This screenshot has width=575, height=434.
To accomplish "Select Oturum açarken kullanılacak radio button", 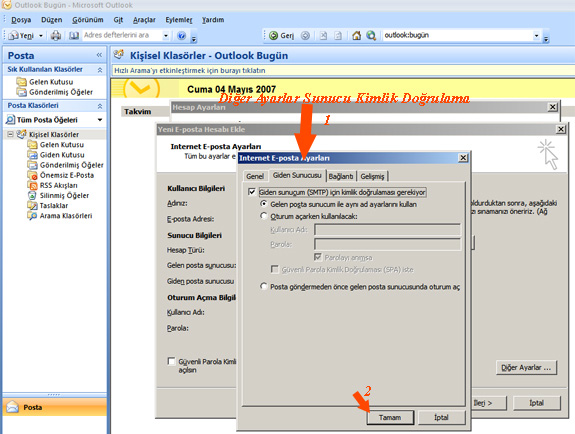I will coord(263,216).
